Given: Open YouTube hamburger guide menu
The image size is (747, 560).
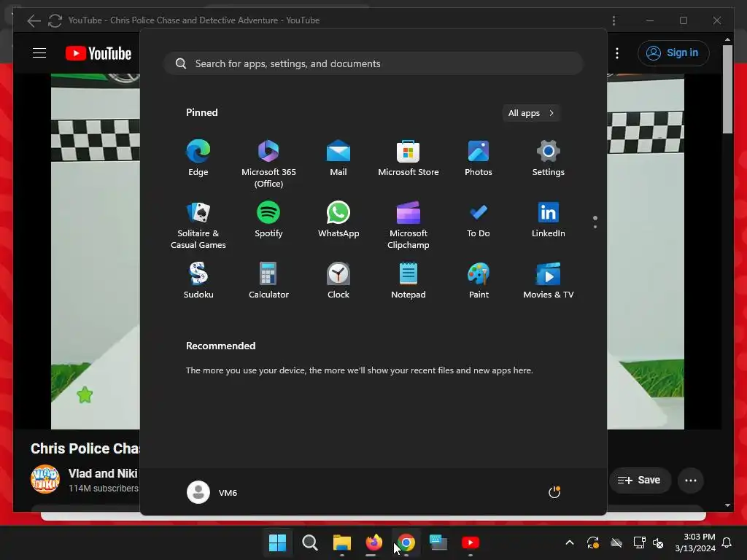Looking at the screenshot, I should 39,52.
